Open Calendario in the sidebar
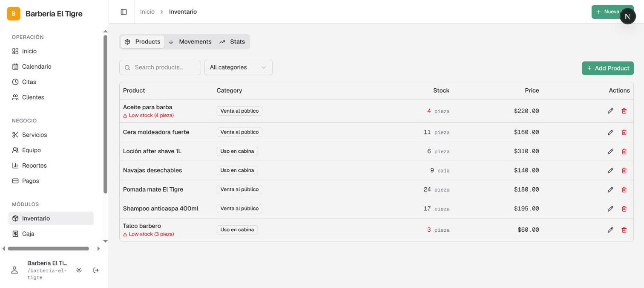 coord(51,67)
